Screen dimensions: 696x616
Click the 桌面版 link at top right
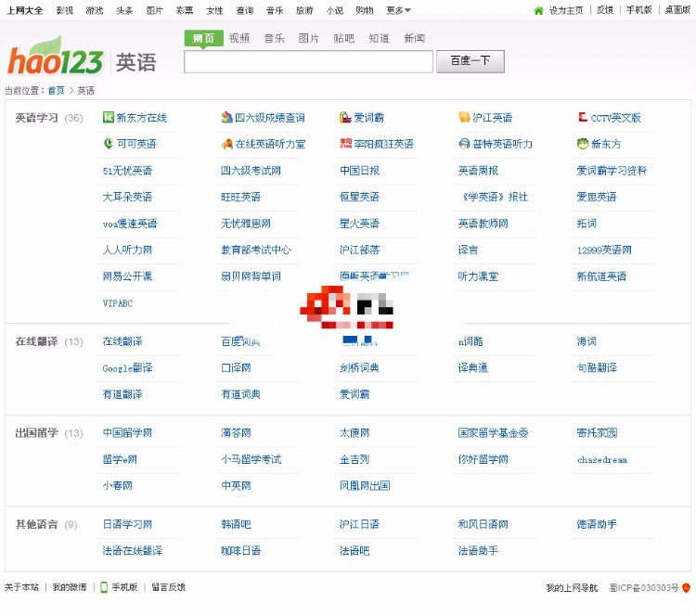pos(677,10)
